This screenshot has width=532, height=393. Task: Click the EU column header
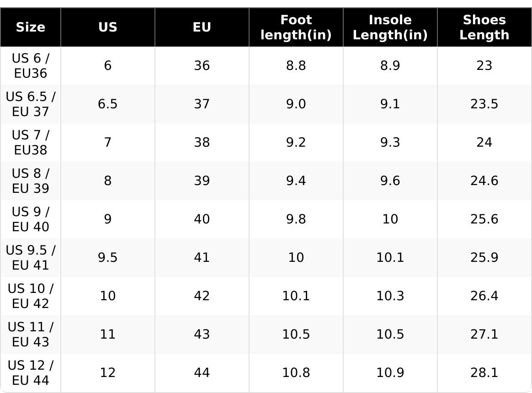(202, 27)
